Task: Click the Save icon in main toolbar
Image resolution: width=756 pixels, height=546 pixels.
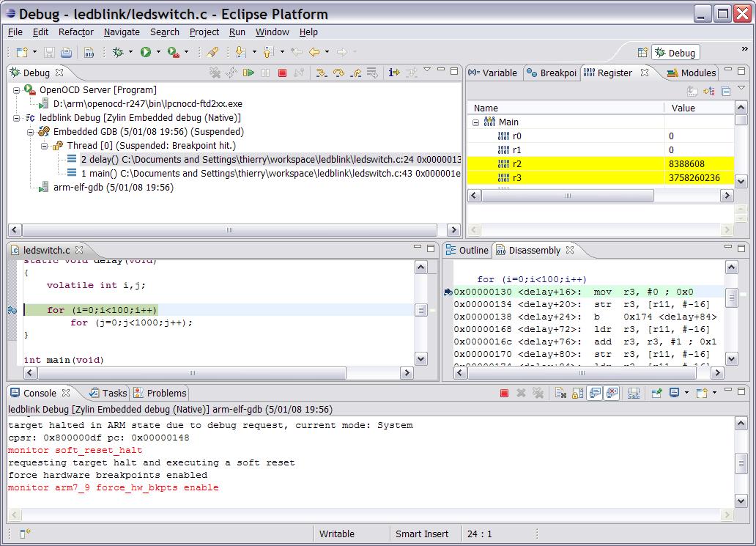Action: (50, 52)
